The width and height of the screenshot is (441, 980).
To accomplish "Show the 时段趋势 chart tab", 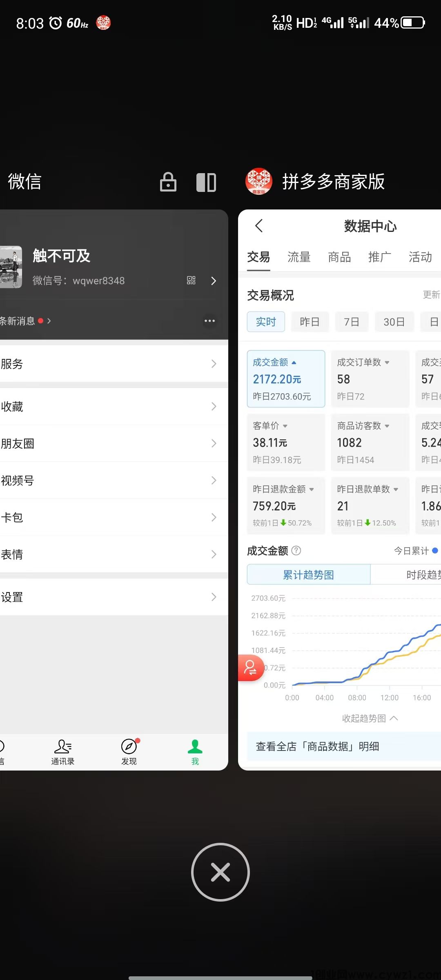I will (x=406, y=575).
